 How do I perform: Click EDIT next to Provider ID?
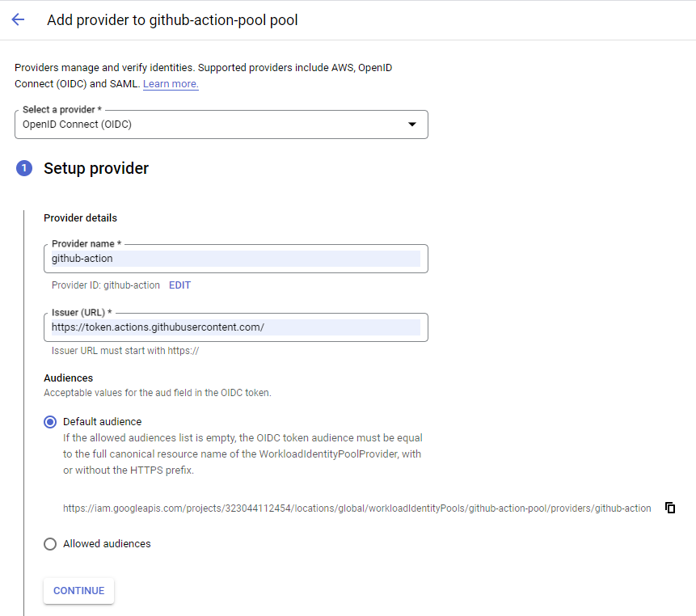click(179, 285)
